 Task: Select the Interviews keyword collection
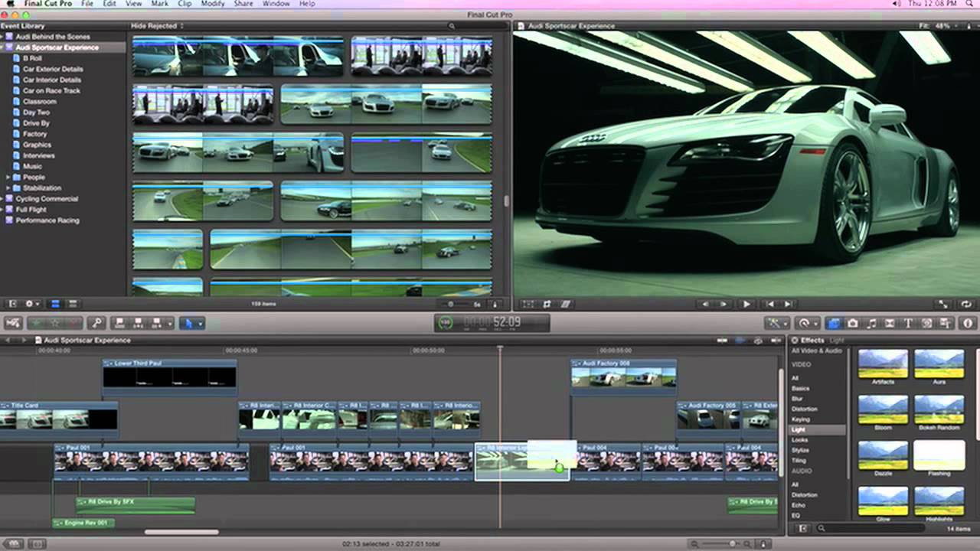[x=38, y=155]
